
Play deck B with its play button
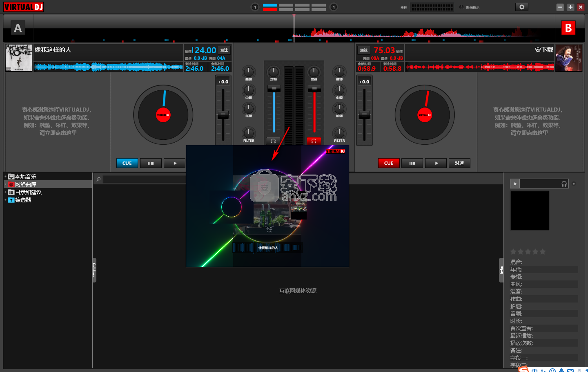pos(436,163)
